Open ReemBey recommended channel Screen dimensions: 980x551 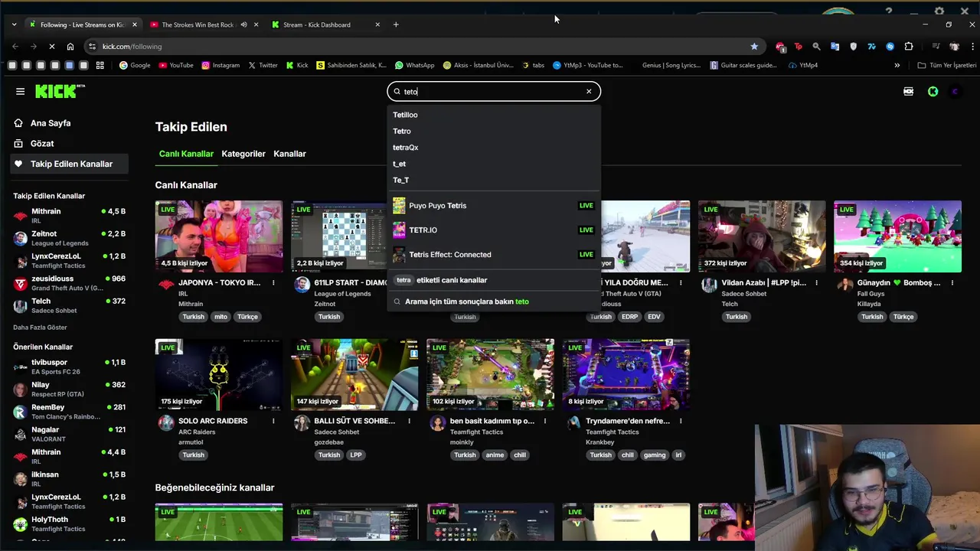pyautogui.click(x=70, y=412)
